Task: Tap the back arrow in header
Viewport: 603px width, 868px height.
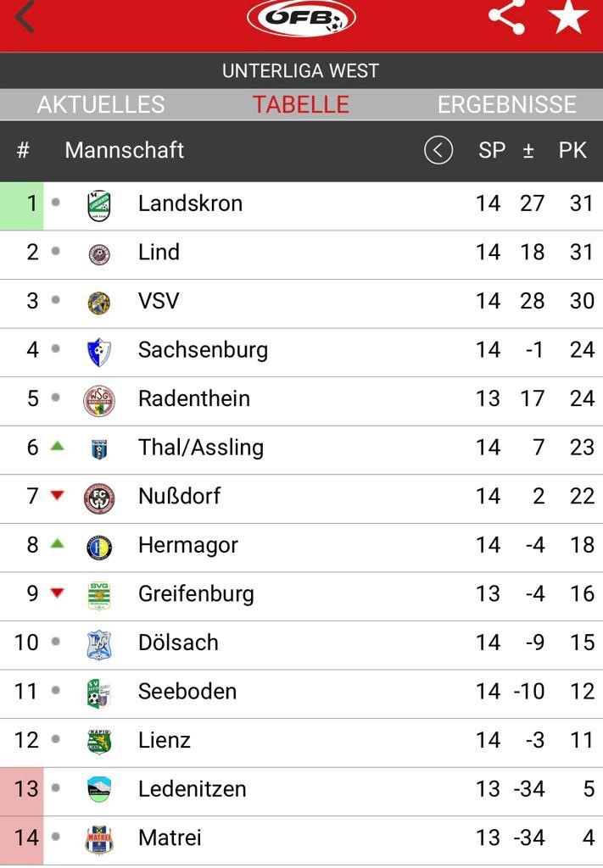Action: tap(25, 16)
